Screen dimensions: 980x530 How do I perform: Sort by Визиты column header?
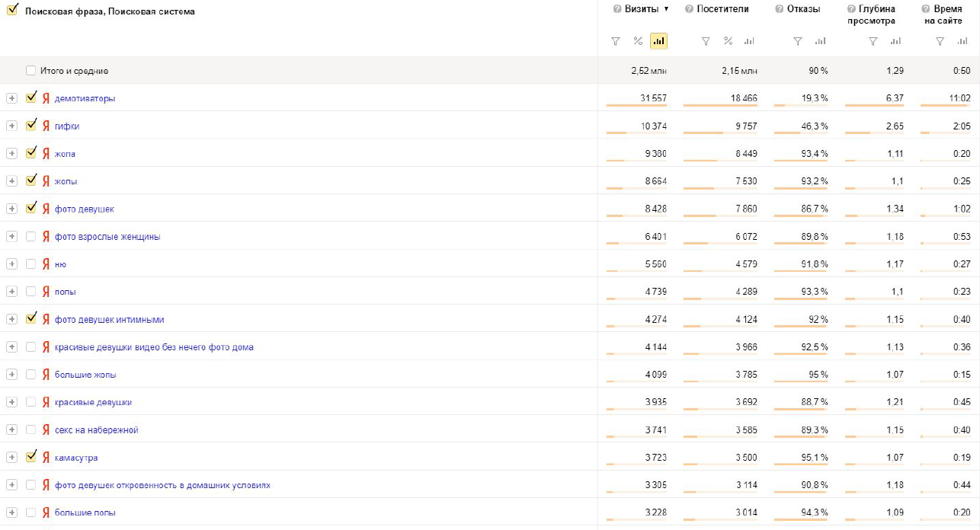coord(642,9)
